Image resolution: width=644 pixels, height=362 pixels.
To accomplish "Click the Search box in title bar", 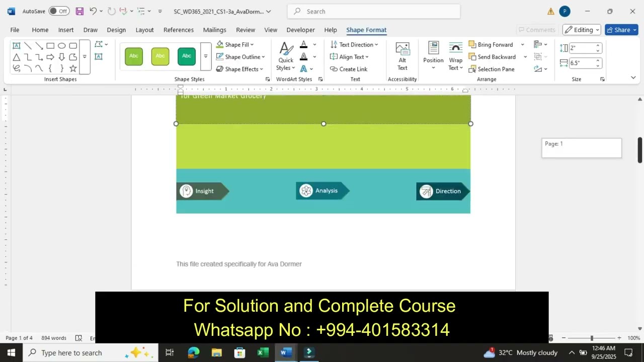I will (374, 11).
